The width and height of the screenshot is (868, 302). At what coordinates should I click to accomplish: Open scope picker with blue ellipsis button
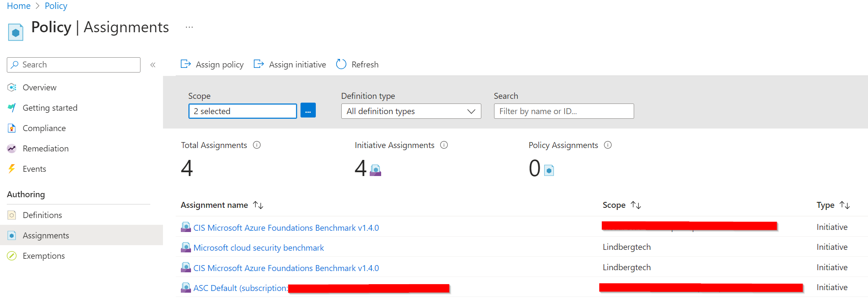click(308, 111)
